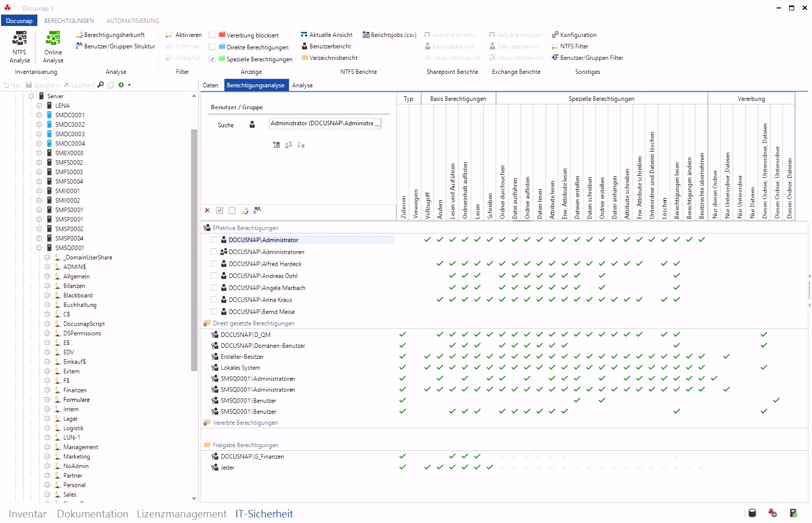
Task: Expand the LENA server node
Action: (39, 106)
